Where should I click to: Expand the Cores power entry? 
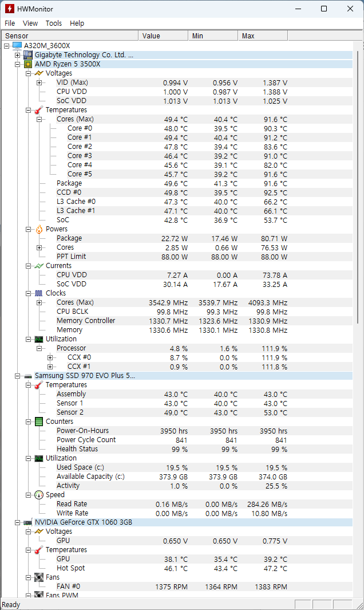click(39, 247)
